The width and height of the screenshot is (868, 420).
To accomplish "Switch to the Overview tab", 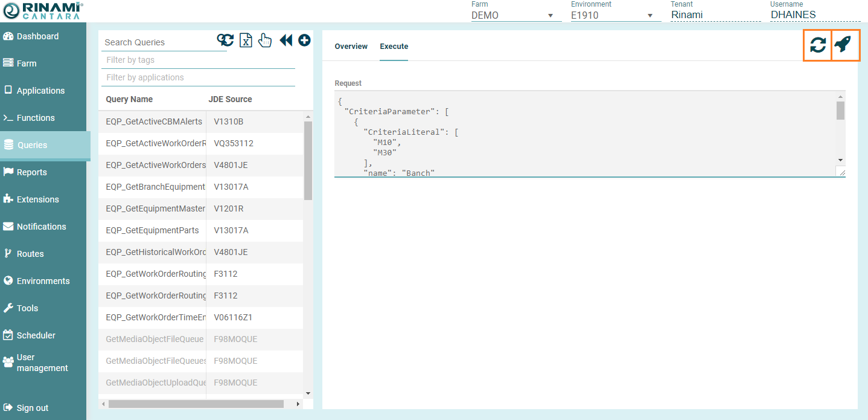I will coord(351,47).
